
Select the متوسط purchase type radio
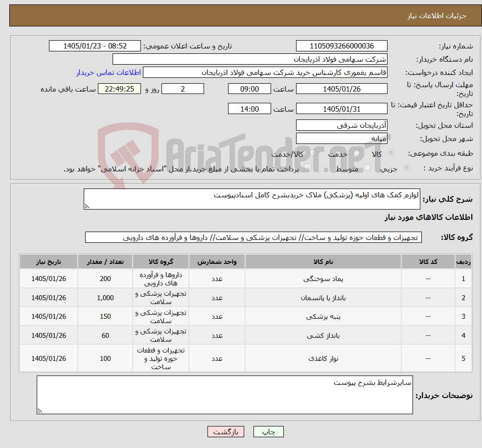(367, 167)
